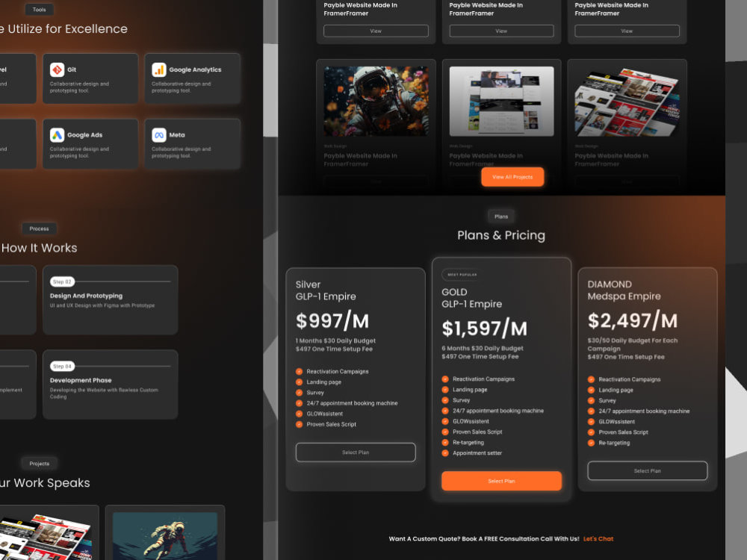This screenshot has width=747, height=560.
Task: Click the Google Ads card title
Action: [x=85, y=135]
